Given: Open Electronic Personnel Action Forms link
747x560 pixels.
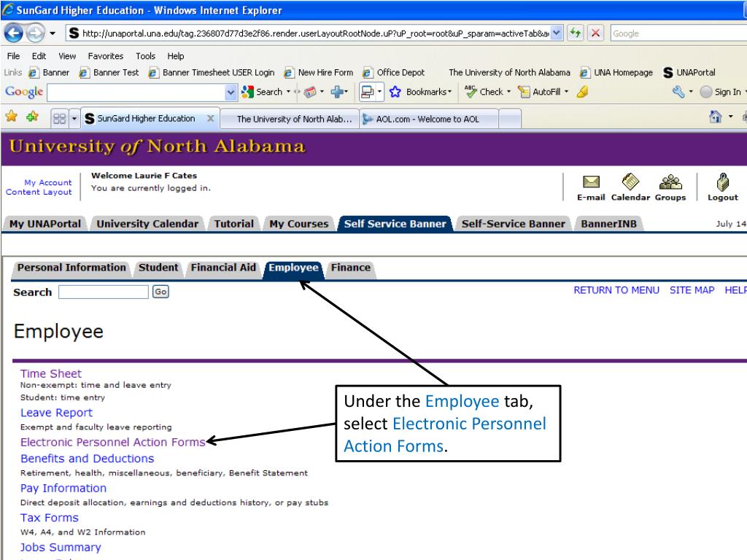Looking at the screenshot, I should [x=112, y=443].
